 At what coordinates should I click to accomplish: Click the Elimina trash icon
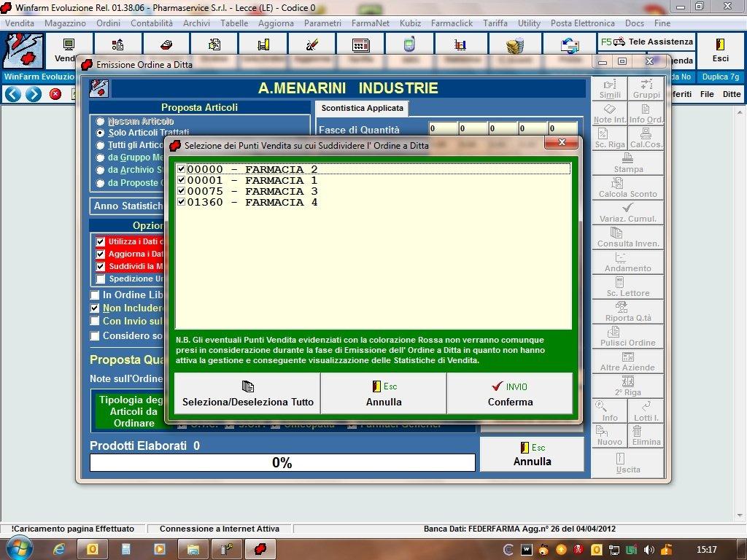pyautogui.click(x=646, y=435)
